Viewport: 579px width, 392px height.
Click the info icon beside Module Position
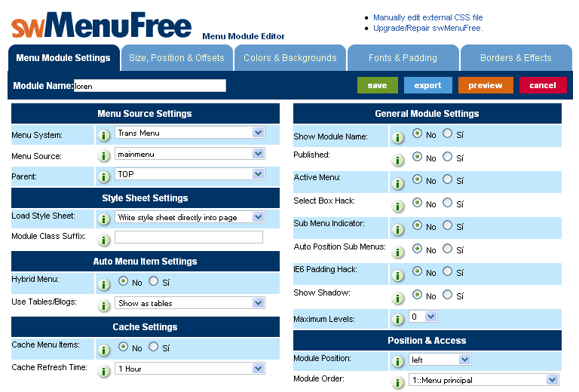(x=398, y=362)
